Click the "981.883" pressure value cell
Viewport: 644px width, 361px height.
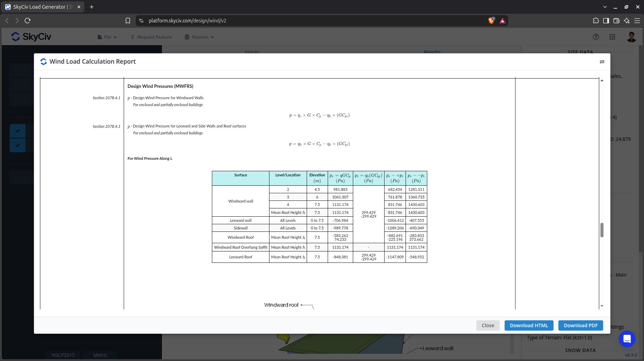(340, 189)
